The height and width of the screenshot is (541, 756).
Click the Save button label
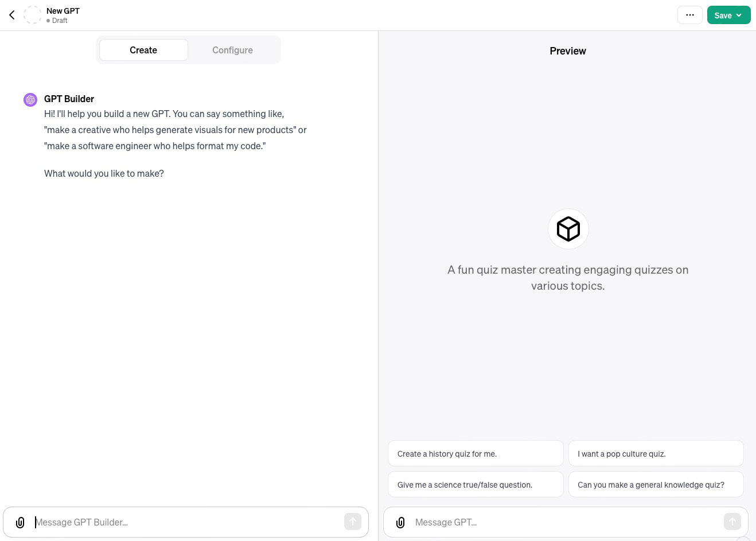[723, 15]
